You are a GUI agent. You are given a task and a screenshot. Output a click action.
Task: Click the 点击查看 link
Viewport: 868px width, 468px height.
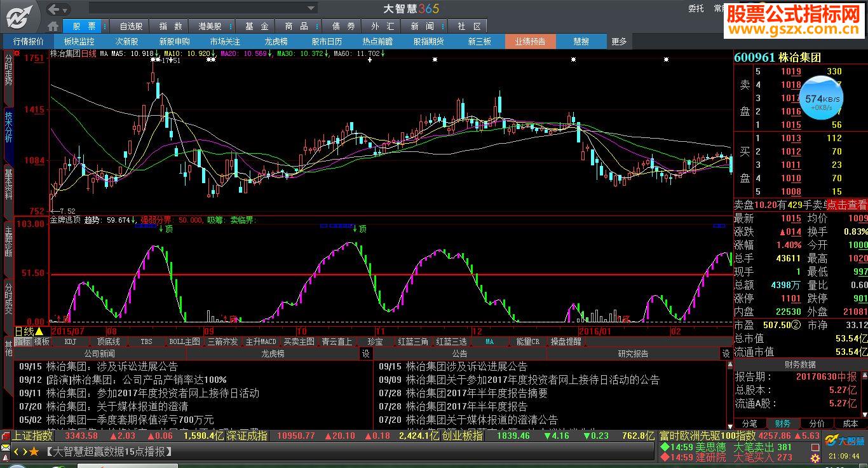pos(846,205)
